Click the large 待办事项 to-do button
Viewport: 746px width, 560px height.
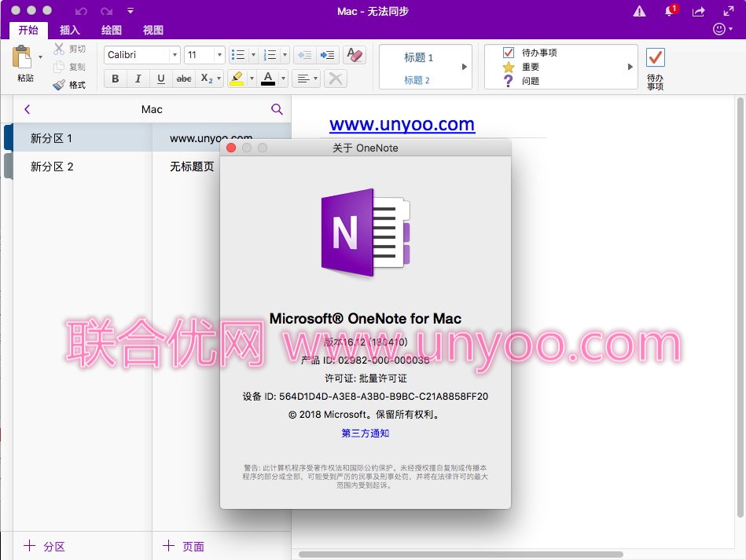[x=655, y=68]
